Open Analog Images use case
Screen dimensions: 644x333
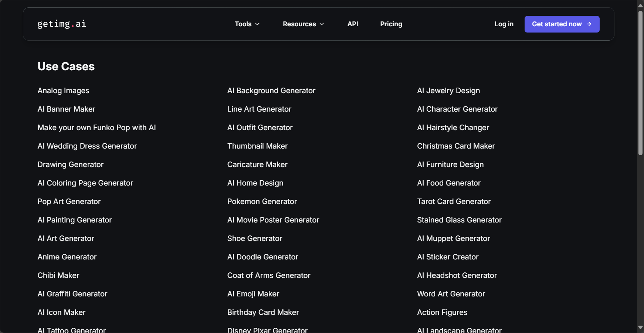[63, 91]
